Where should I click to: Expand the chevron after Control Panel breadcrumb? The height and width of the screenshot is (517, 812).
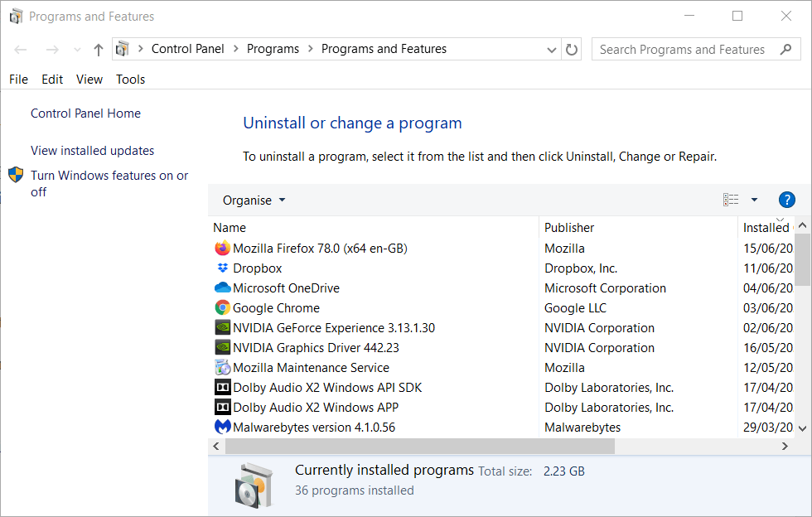click(x=235, y=49)
